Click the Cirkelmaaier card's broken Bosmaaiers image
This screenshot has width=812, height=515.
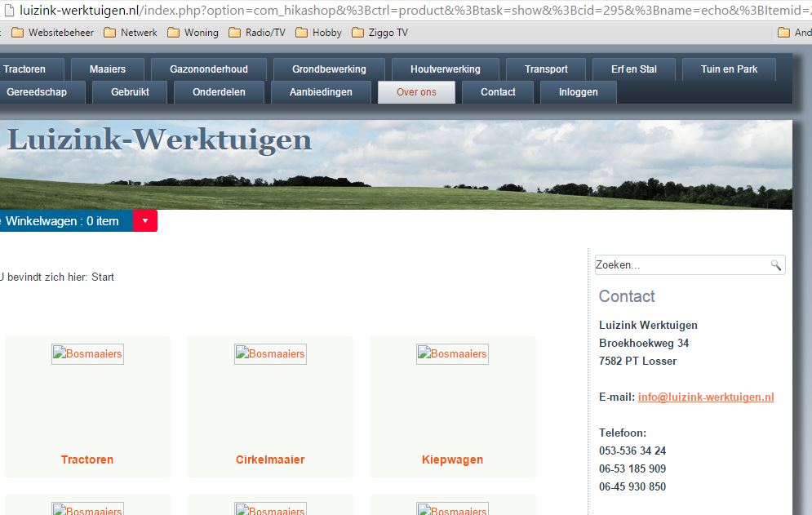[x=270, y=354]
